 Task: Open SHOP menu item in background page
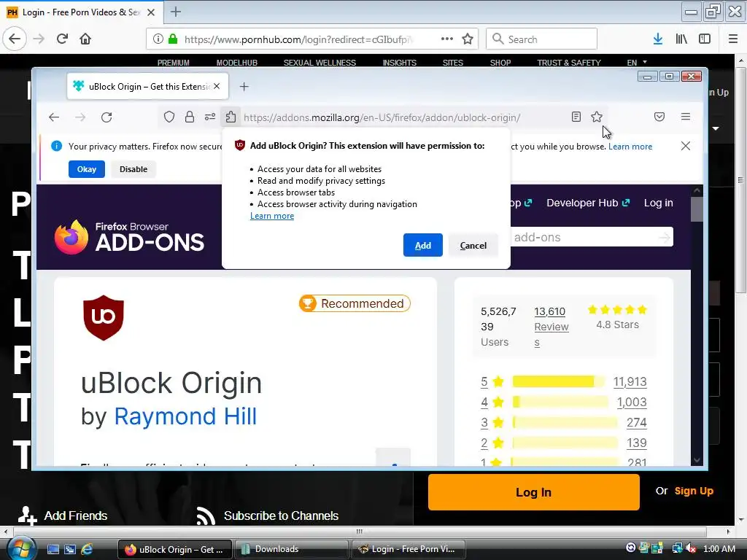500,63
